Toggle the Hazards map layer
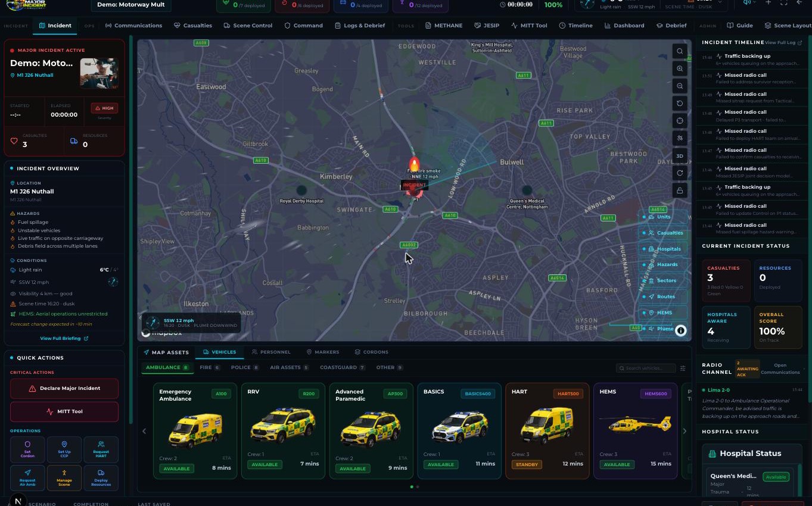812x506 pixels. 663,264
